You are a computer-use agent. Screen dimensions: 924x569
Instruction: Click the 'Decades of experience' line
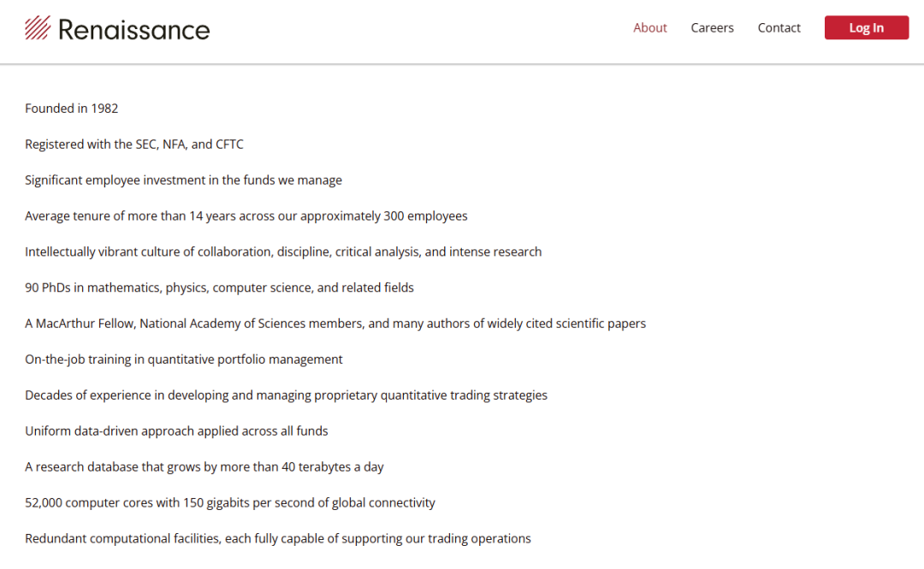(286, 395)
